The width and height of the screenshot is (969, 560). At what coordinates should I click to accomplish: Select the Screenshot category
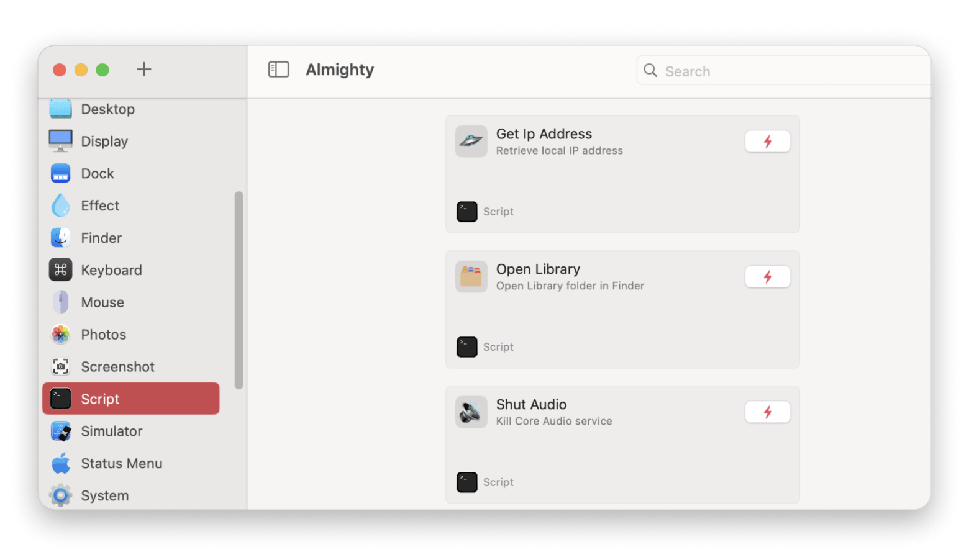click(x=130, y=367)
